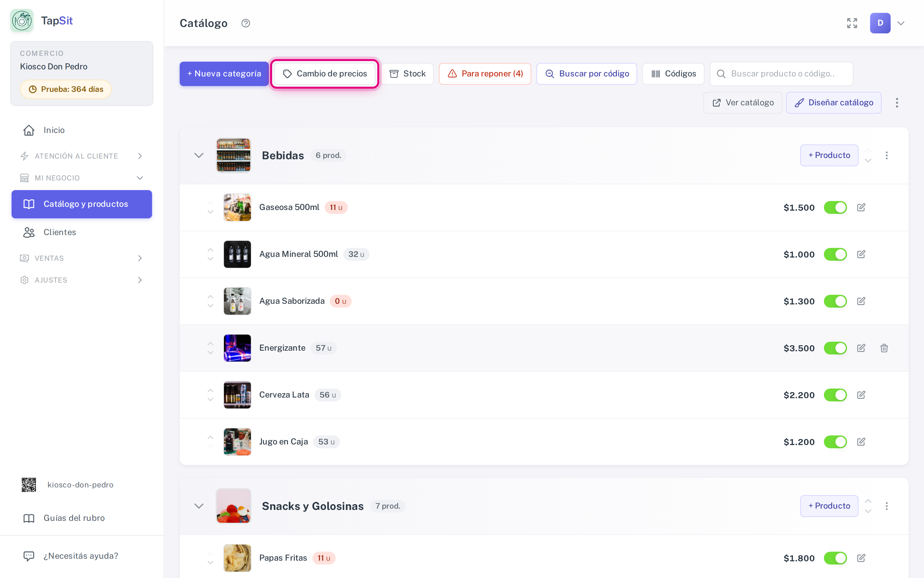Open Diseñar catálogo
The width and height of the screenshot is (924, 578).
834,103
